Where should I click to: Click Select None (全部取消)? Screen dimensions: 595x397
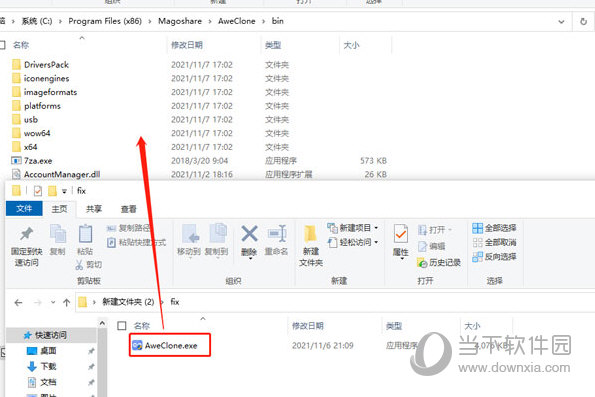[x=494, y=242]
